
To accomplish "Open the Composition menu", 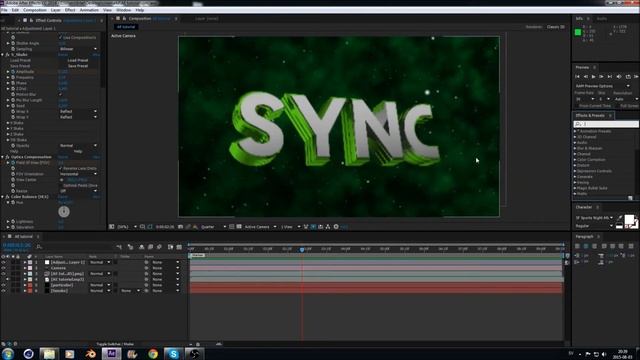I will [x=35, y=10].
